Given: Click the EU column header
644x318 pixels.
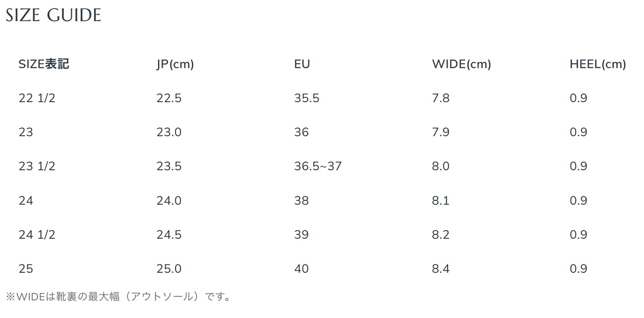Looking at the screenshot, I should [302, 64].
